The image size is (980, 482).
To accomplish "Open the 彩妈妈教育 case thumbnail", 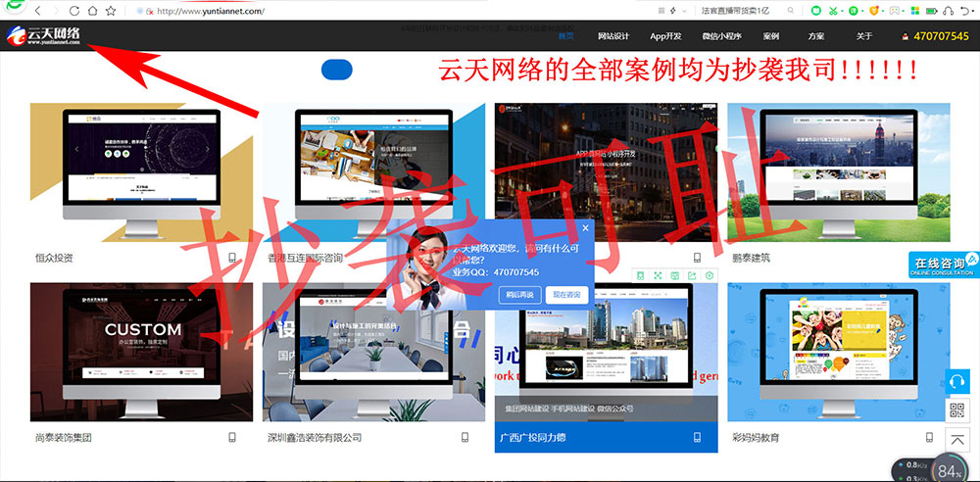I will coord(838,352).
